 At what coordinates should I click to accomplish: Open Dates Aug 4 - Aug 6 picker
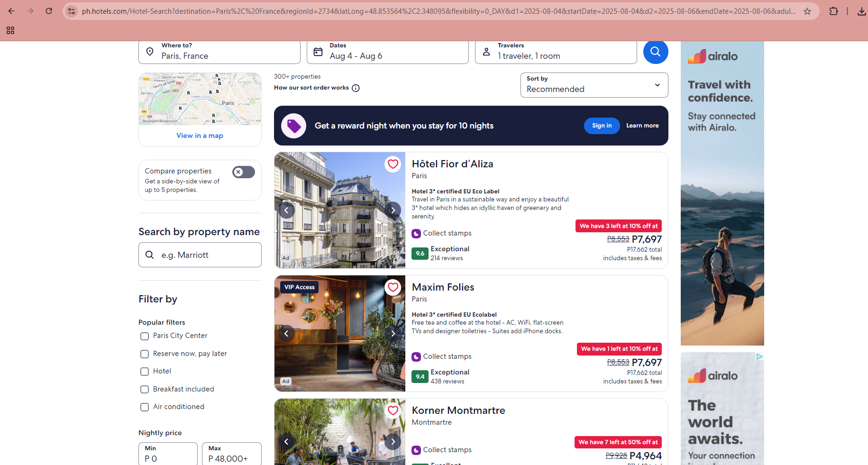(388, 52)
